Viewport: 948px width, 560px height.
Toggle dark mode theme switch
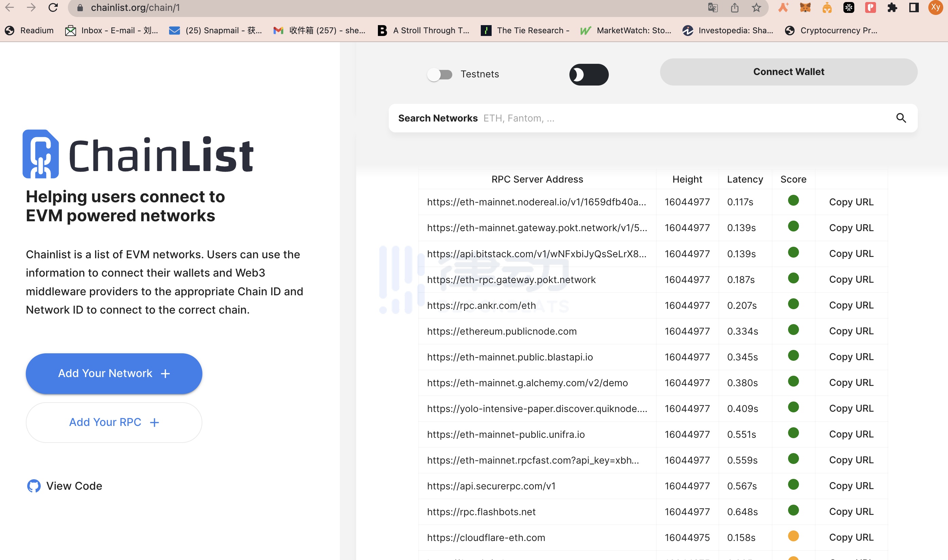(588, 74)
